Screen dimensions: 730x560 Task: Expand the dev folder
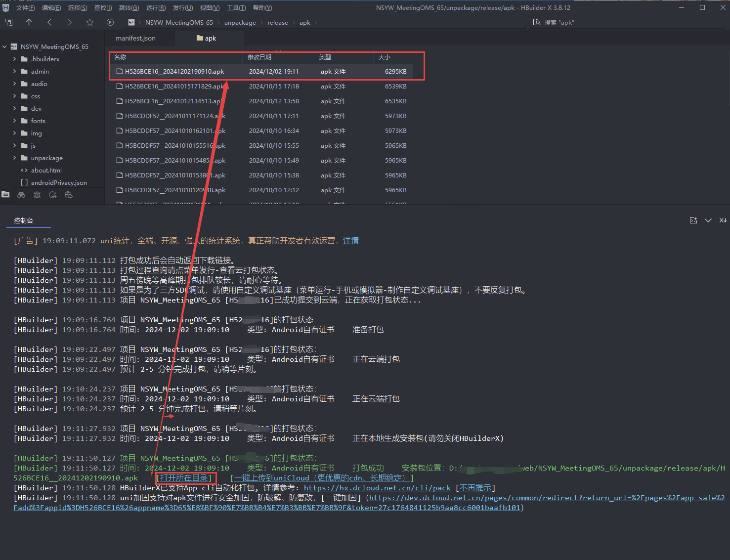14,108
